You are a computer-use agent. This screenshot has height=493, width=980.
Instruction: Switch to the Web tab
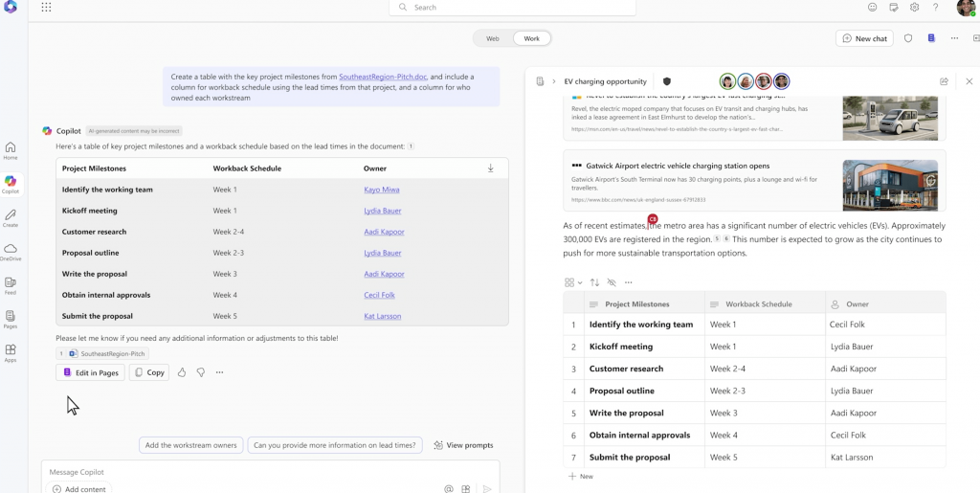(x=493, y=38)
